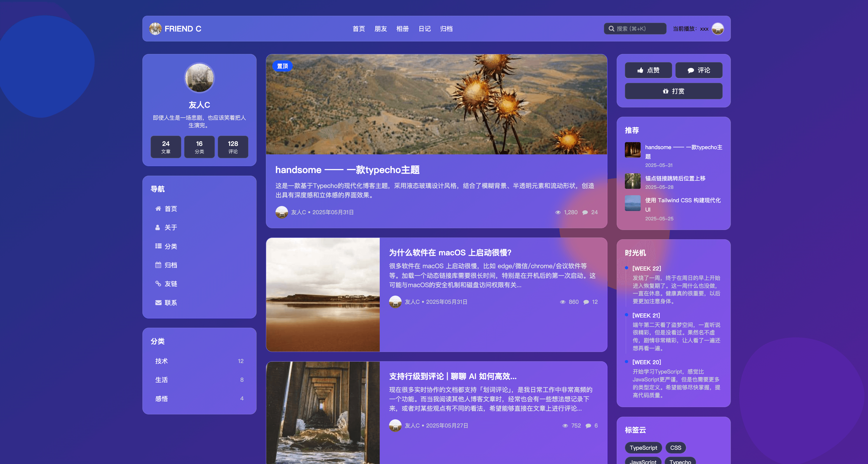Open the 生活 category with 8 posts
This screenshot has height=464, width=868.
(x=199, y=380)
